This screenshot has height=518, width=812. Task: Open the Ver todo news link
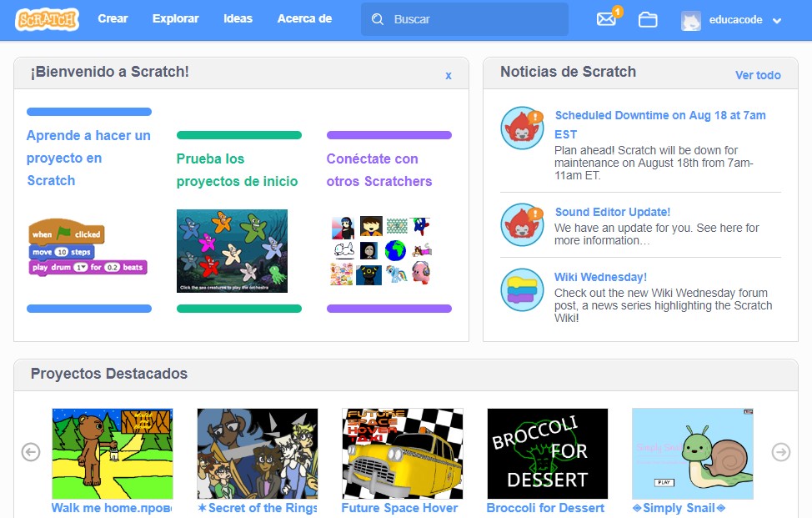tap(758, 75)
